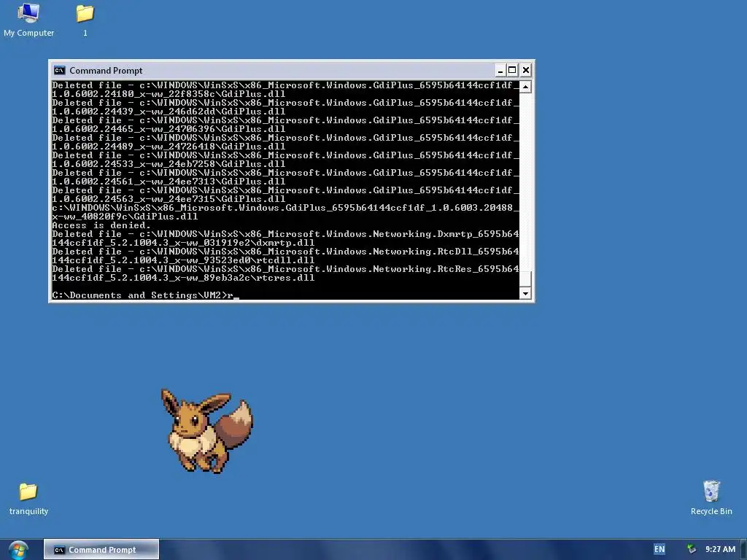Open the EN language indicator
The width and height of the screenshot is (747, 560).
point(659,549)
